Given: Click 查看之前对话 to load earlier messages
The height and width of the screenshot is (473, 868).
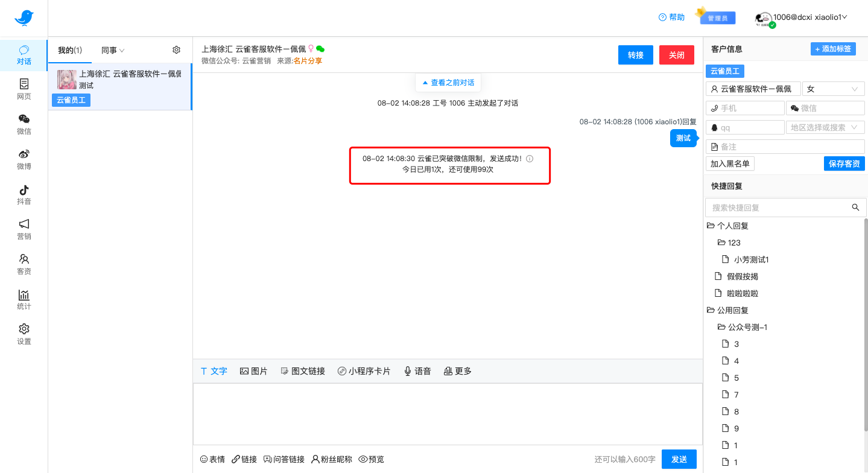Looking at the screenshot, I should [448, 82].
